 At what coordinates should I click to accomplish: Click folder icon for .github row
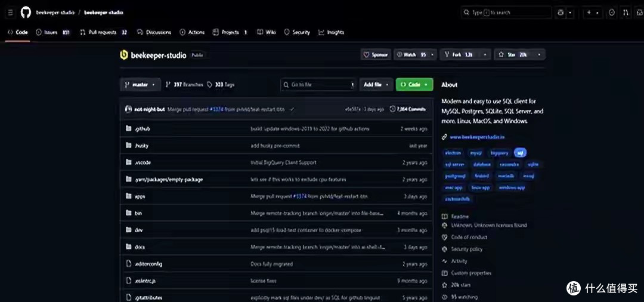pyautogui.click(x=129, y=128)
